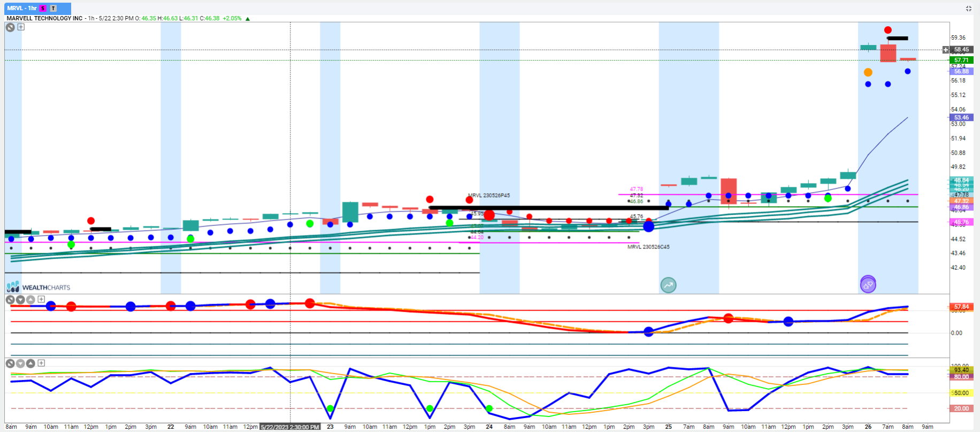The height and width of the screenshot is (432, 980).
Task: Move the bottom stochastic panel up
Action: [x=30, y=363]
